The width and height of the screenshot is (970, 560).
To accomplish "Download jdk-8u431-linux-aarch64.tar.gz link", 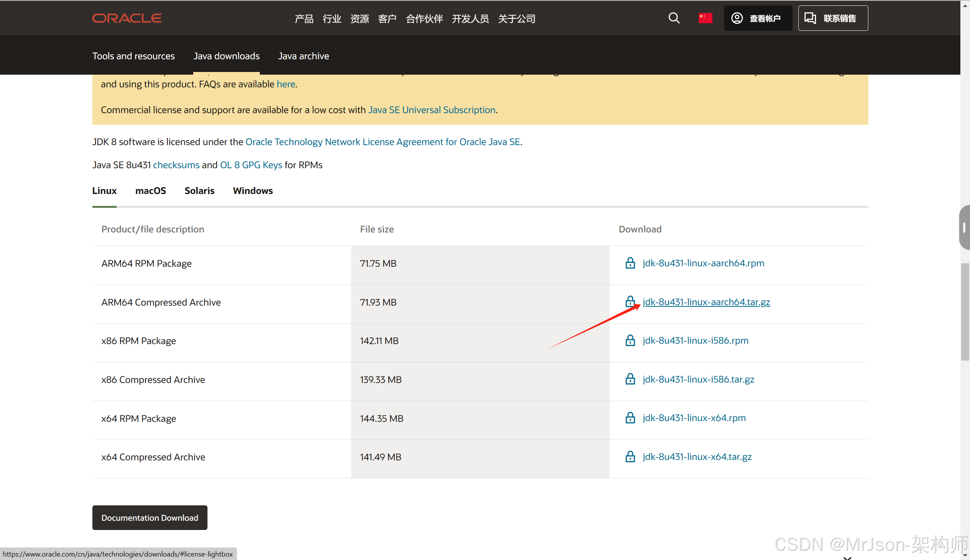I will [706, 302].
